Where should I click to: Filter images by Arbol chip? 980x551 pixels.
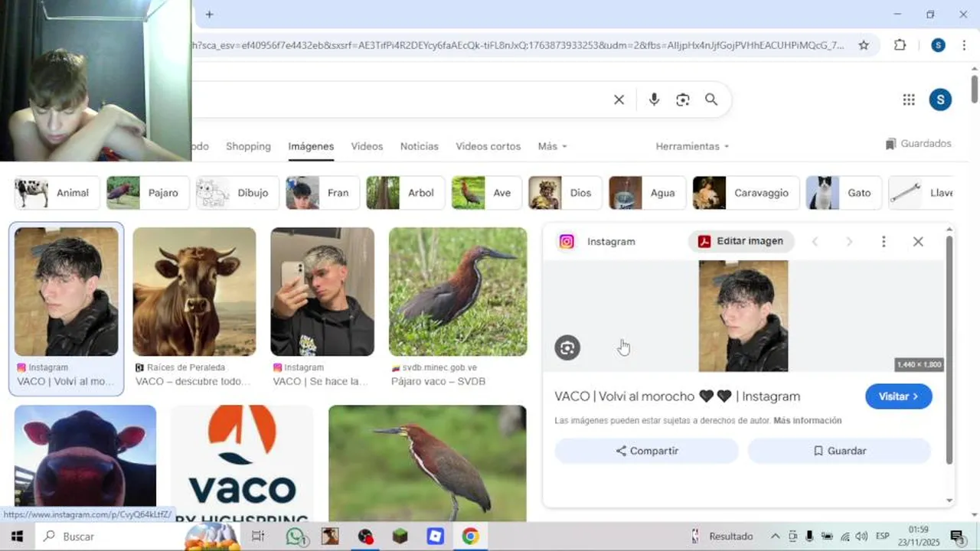pyautogui.click(x=406, y=193)
